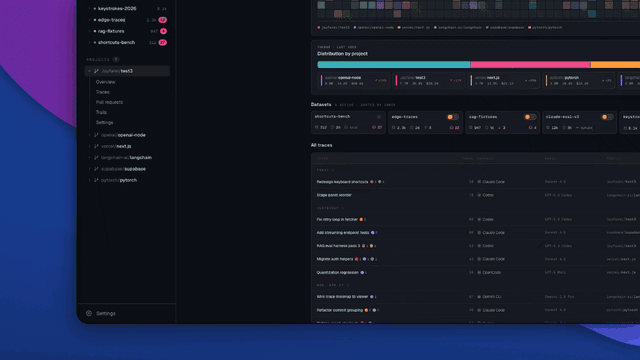Expand the vercel/next.js project
This screenshot has width=640, height=360.
tap(89, 146)
